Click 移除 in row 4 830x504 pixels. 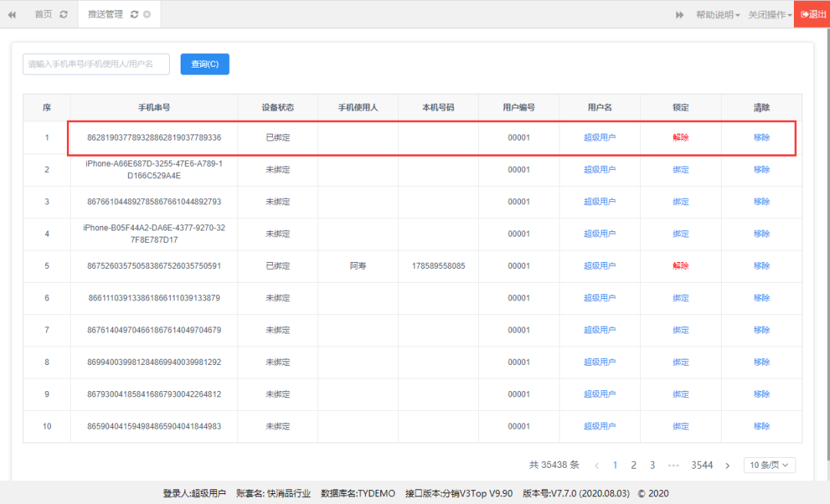coord(762,234)
